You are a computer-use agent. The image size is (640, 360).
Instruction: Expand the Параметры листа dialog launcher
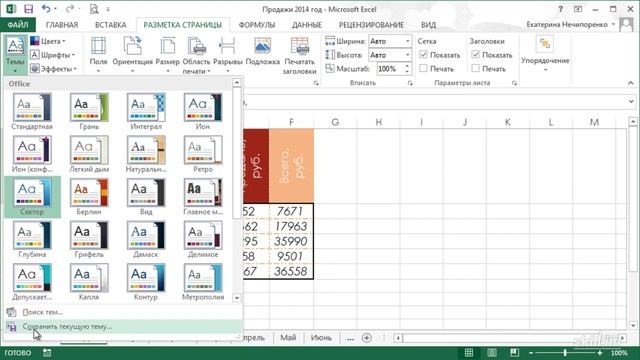[514, 83]
